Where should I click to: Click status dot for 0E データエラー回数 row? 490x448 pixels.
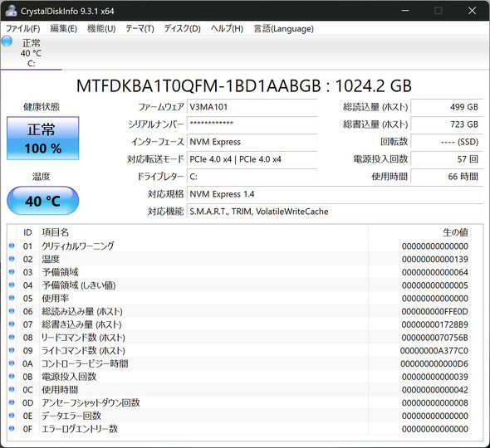[12, 416]
